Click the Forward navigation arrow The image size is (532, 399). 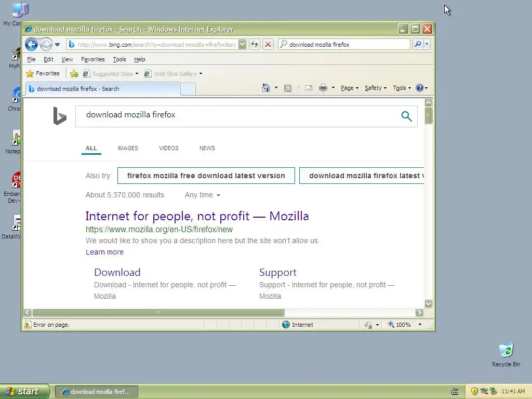click(x=46, y=45)
